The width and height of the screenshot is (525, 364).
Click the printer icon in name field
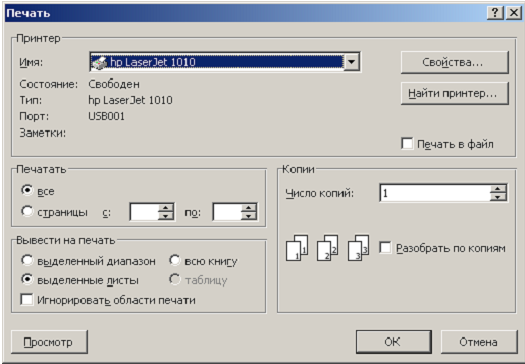[100, 62]
